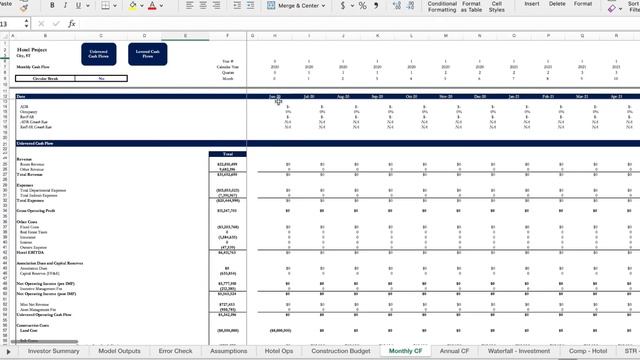The width and height of the screenshot is (640, 360).
Task: Toggle Bold formatting
Action: [x=52, y=5]
